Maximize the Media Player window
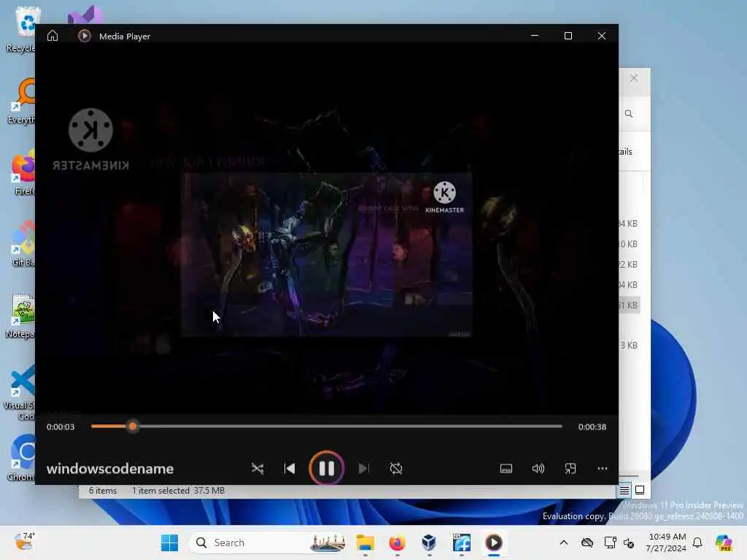747x560 pixels. click(x=568, y=36)
